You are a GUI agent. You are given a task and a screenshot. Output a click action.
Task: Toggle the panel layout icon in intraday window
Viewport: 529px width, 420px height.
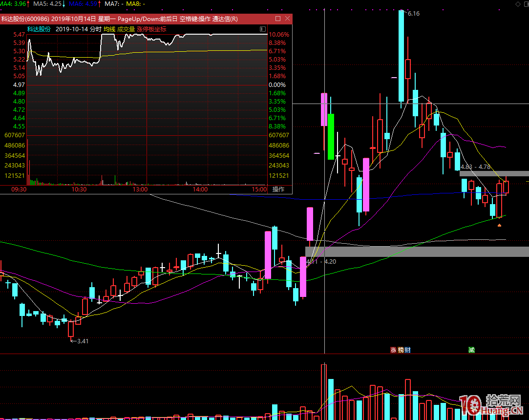263,29
